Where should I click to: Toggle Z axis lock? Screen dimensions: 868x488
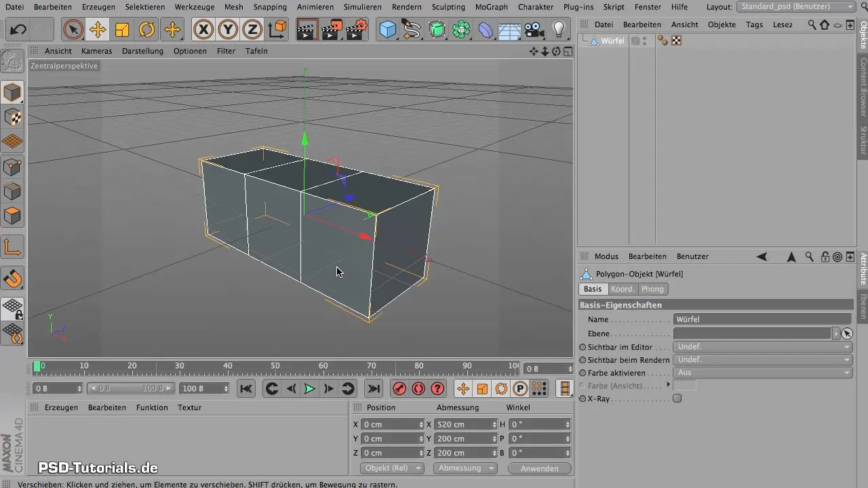[252, 30]
